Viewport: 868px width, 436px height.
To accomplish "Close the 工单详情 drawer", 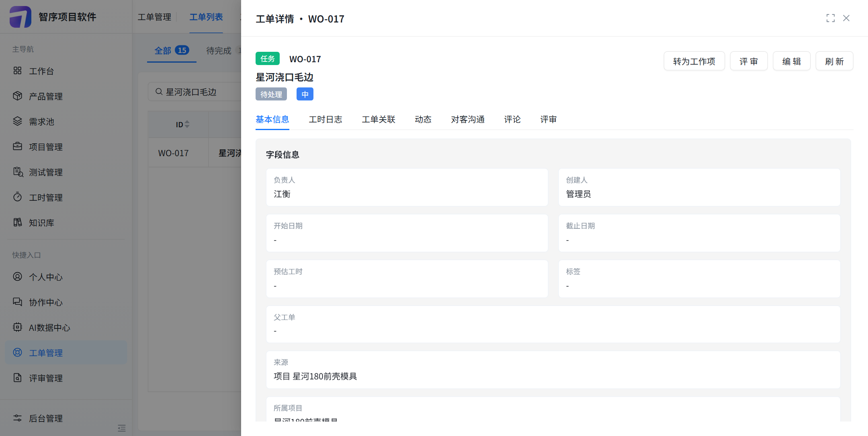I will [846, 18].
